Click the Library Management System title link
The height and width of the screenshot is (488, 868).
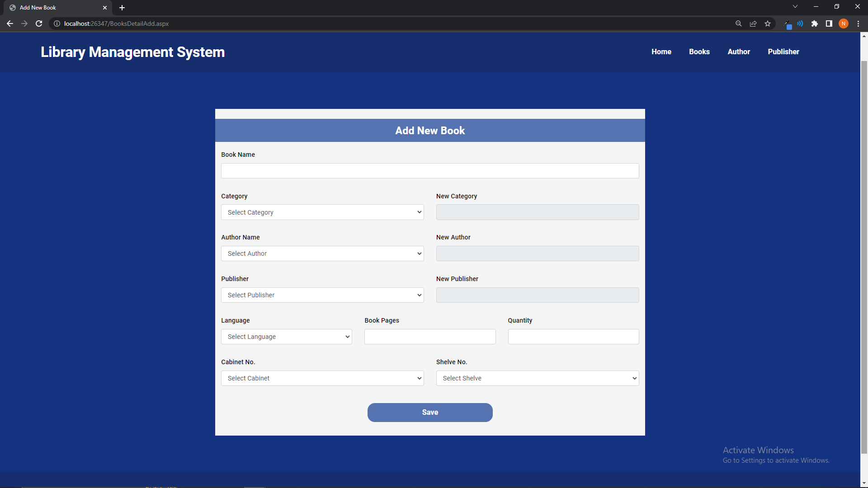pyautogui.click(x=133, y=52)
